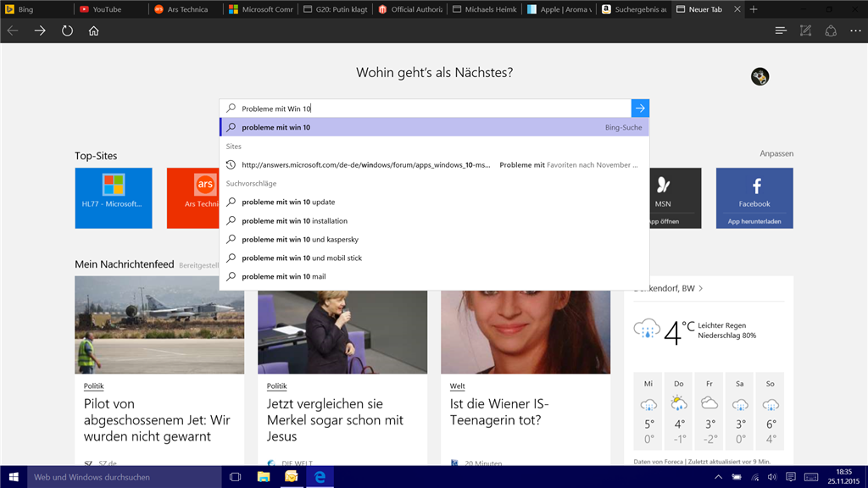Switch to the Ars Technica tab
868x488 pixels.
pyautogui.click(x=186, y=8)
